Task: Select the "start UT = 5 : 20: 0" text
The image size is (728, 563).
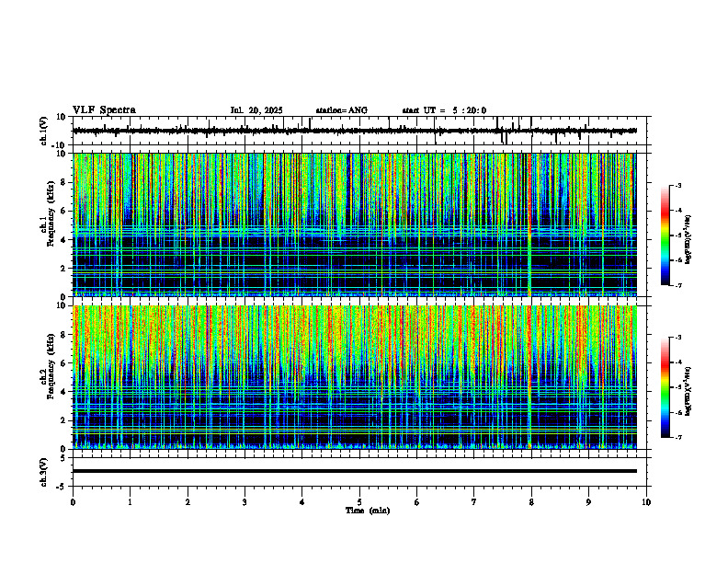Action: (444, 110)
